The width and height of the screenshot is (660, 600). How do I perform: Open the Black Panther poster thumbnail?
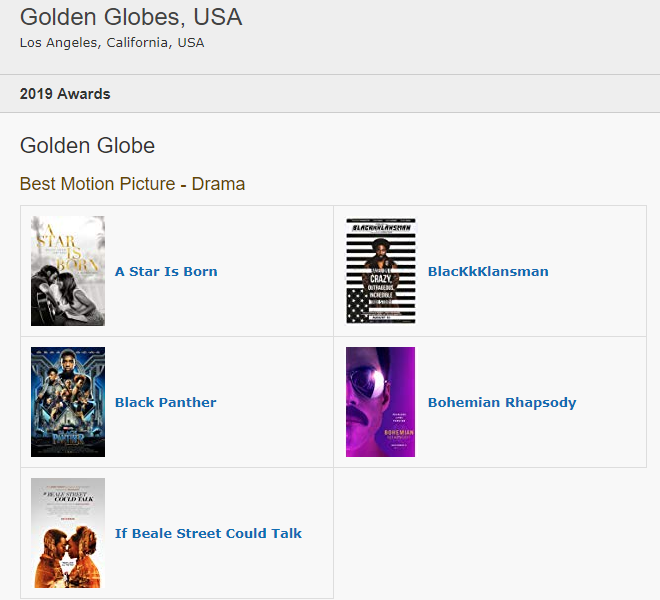pos(68,402)
